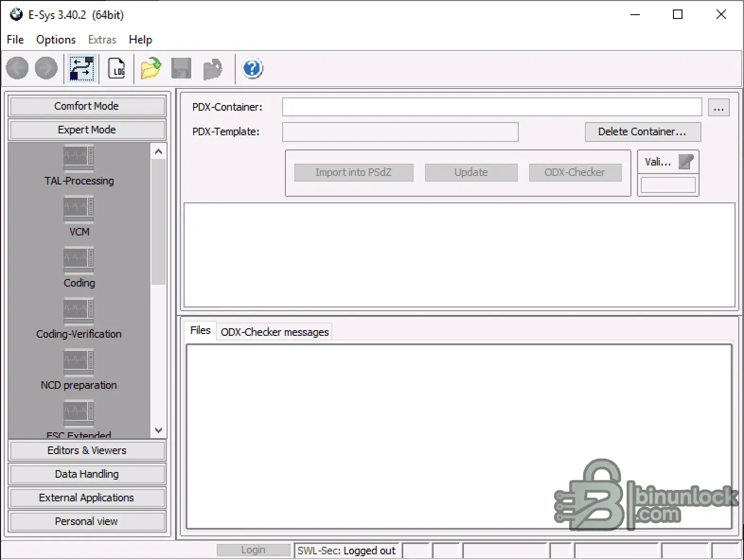Click the forward navigation arrow icon
Image resolution: width=744 pixels, height=560 pixels.
pos(46,69)
